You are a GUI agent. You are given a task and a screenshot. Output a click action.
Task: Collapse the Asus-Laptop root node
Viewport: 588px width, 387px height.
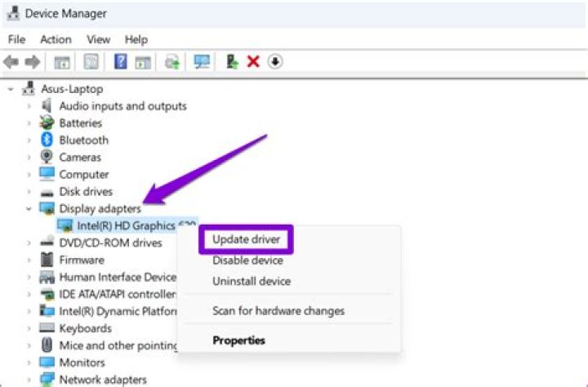tap(11, 89)
